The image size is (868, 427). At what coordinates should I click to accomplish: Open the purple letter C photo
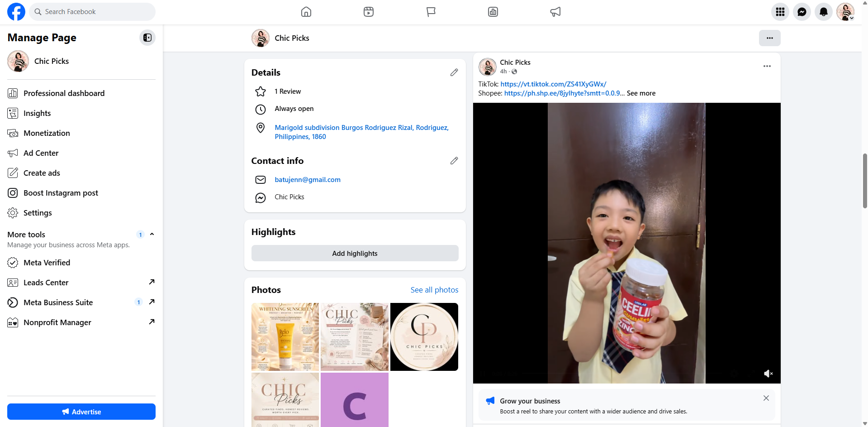(355, 400)
